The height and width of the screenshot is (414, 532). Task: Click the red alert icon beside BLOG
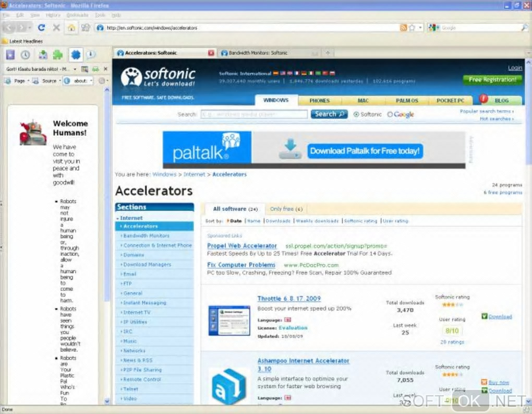(x=483, y=99)
